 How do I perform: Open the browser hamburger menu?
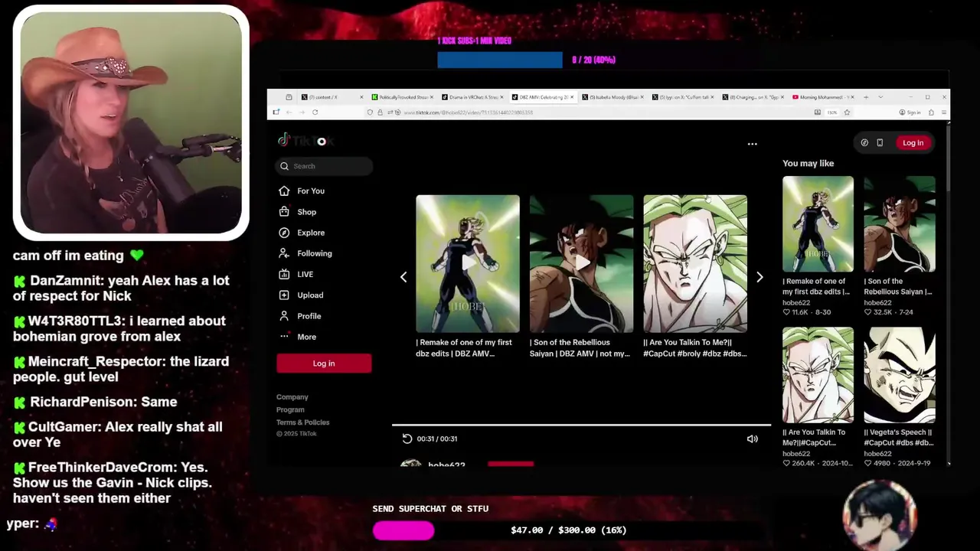[x=946, y=112]
